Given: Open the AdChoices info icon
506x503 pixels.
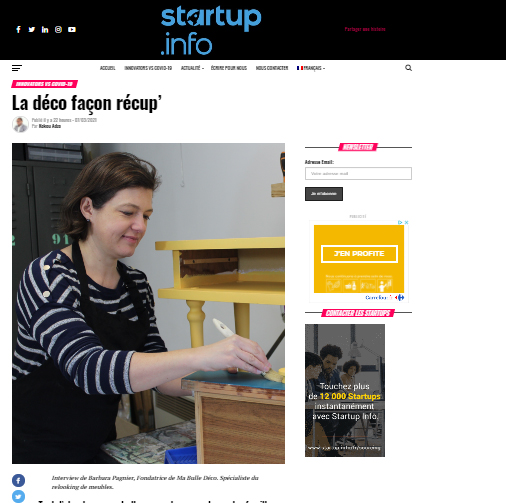Looking at the screenshot, I should pos(400,222).
